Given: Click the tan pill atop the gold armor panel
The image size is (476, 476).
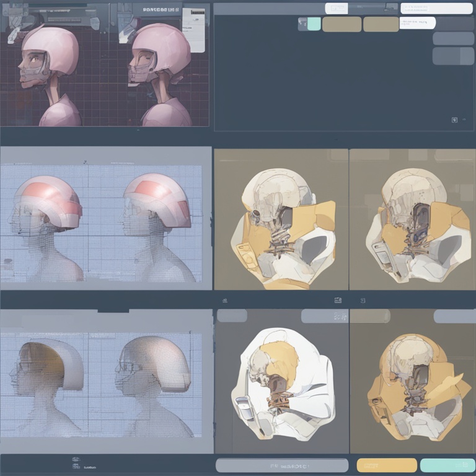Looking at the screenshot, I should pos(370,316).
